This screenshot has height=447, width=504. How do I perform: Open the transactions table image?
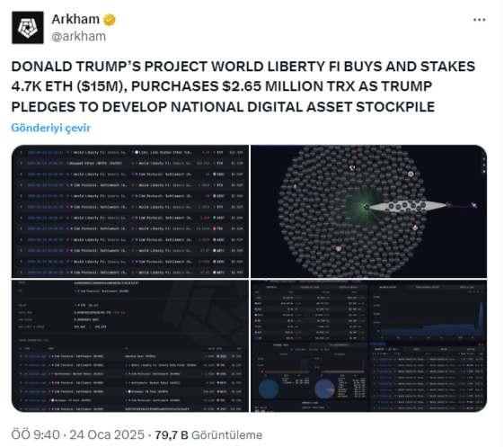(x=130, y=211)
